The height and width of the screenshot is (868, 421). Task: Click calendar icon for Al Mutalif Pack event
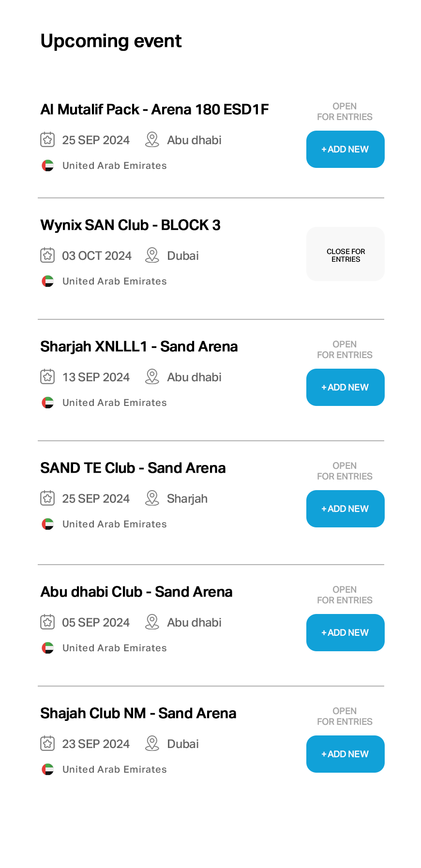click(47, 140)
